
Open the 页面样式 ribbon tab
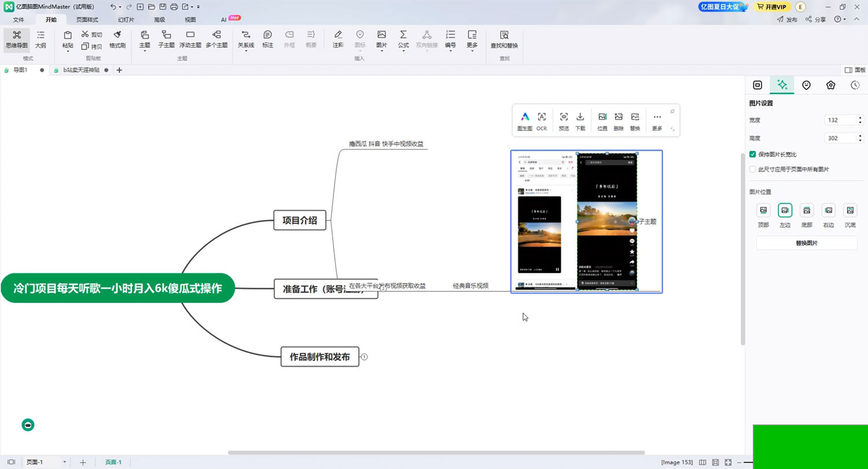click(87, 19)
